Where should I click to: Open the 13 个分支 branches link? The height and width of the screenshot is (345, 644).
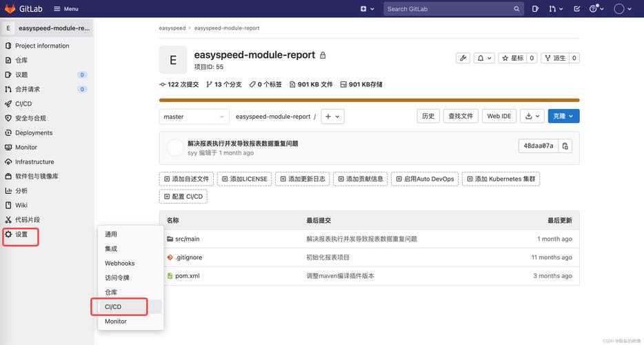(x=224, y=84)
